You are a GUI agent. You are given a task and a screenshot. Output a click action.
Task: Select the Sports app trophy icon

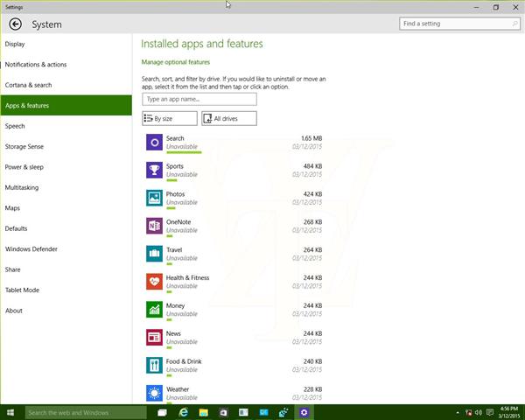coord(153,171)
